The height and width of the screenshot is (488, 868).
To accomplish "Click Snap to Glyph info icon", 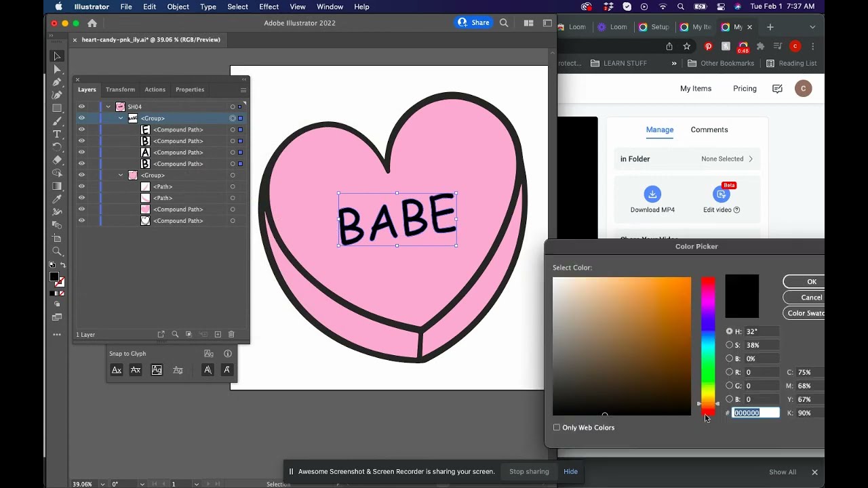I will tap(228, 353).
